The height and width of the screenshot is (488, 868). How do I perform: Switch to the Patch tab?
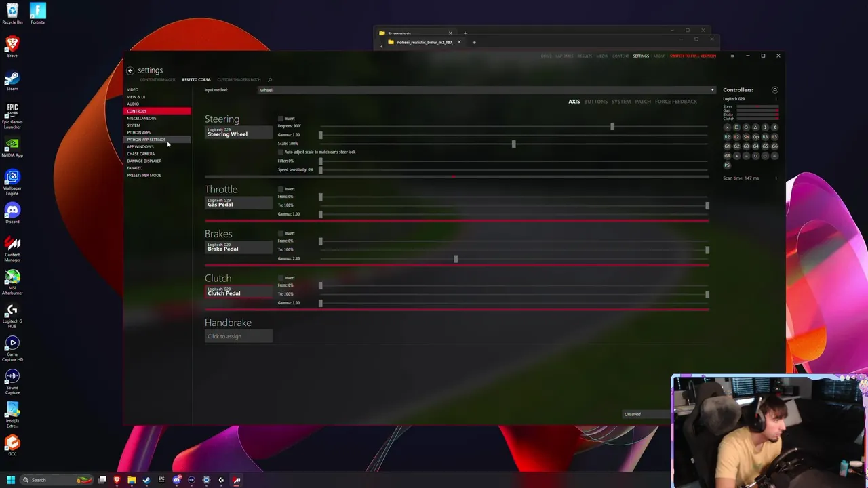(x=643, y=102)
